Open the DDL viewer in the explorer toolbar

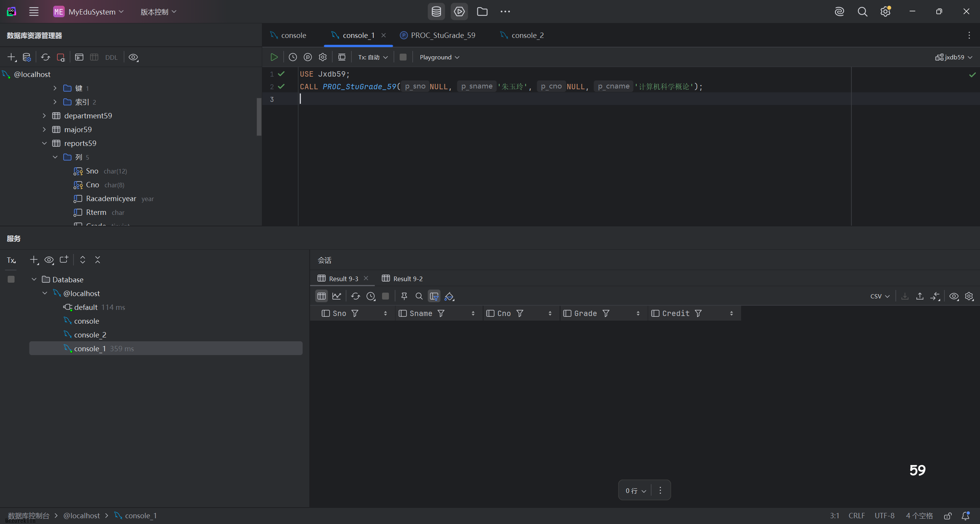[x=111, y=57]
